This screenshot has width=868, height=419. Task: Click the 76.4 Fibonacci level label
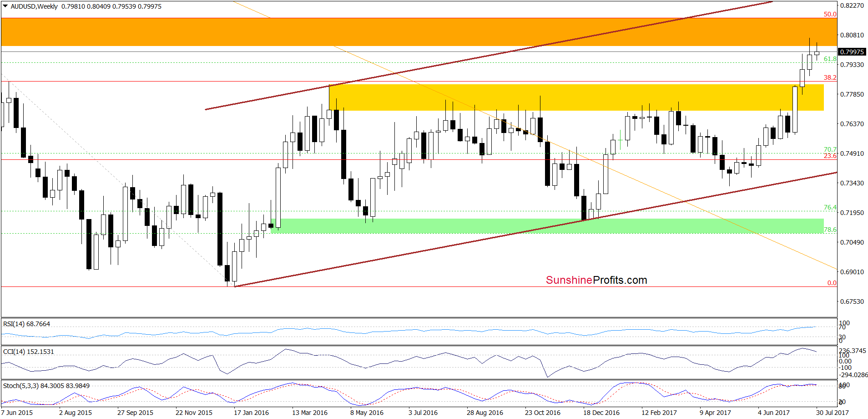830,207
